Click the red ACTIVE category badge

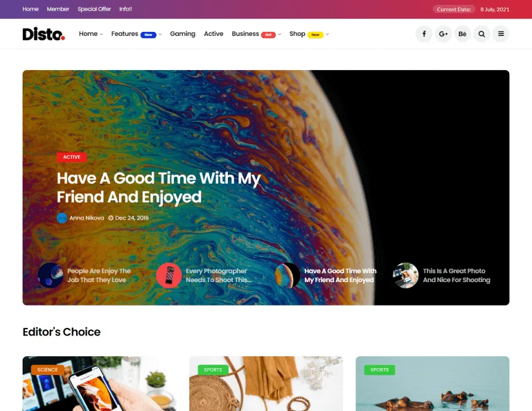(71, 157)
